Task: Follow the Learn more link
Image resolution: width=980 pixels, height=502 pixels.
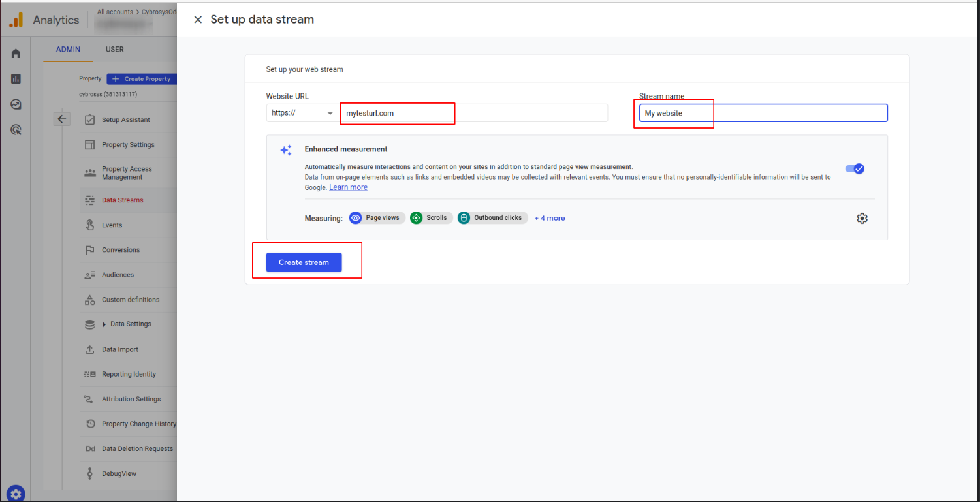Action: point(348,187)
